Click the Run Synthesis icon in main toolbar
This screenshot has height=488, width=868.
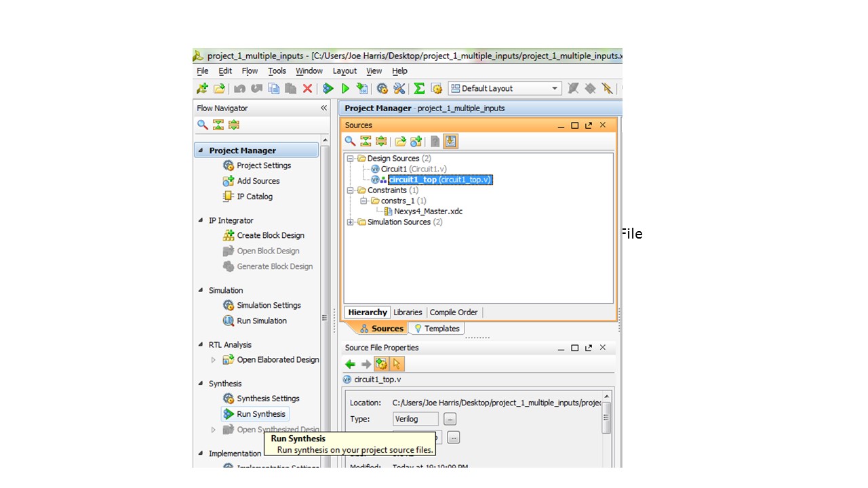pyautogui.click(x=328, y=88)
